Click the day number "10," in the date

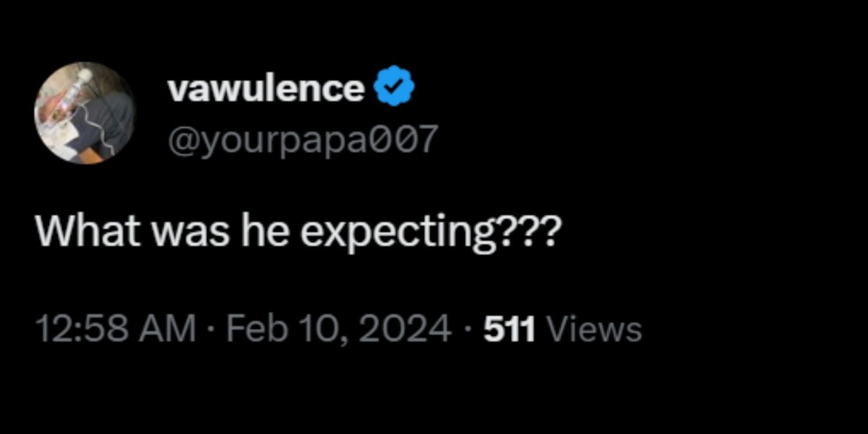click(x=323, y=330)
